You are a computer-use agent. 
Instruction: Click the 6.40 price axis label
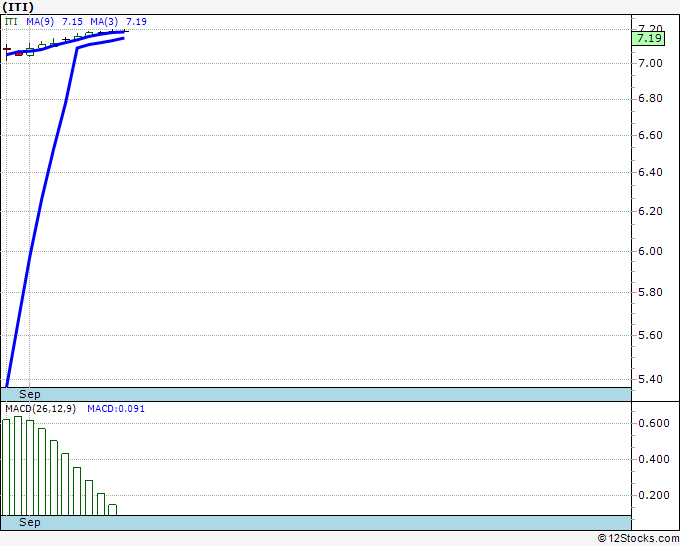click(x=651, y=173)
